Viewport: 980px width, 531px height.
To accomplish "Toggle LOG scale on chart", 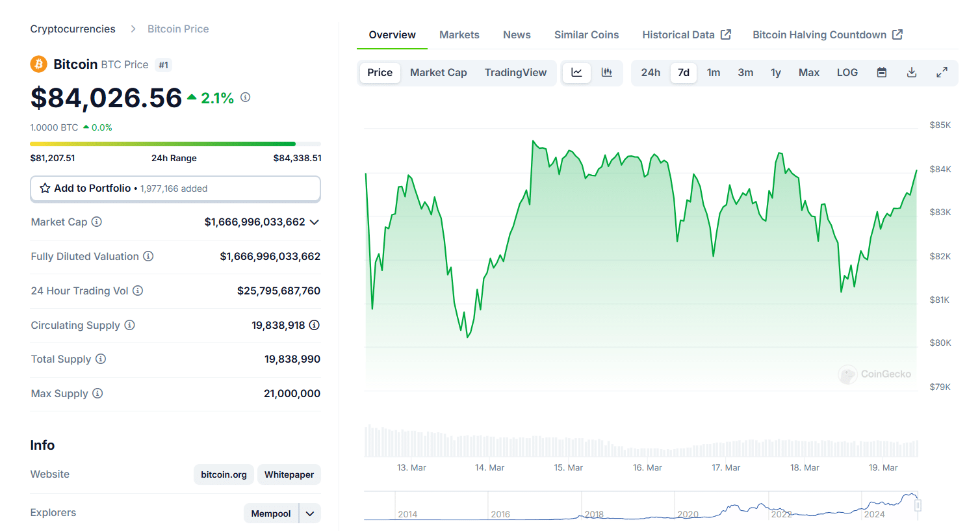I will (847, 73).
